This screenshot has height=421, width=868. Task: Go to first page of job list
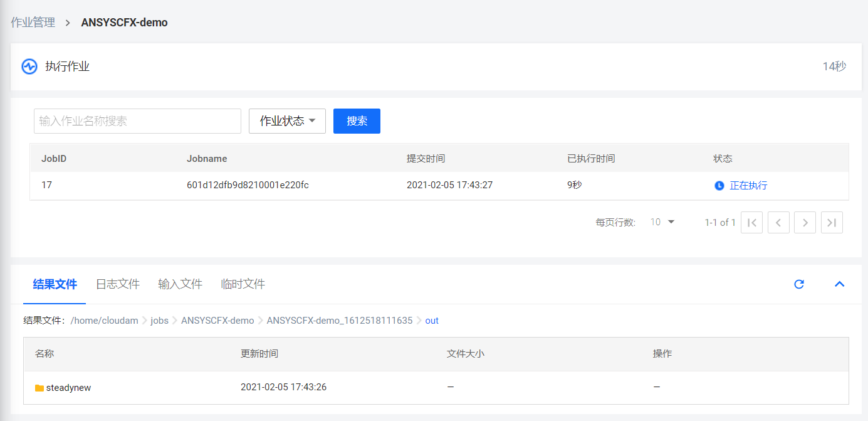tap(751, 223)
